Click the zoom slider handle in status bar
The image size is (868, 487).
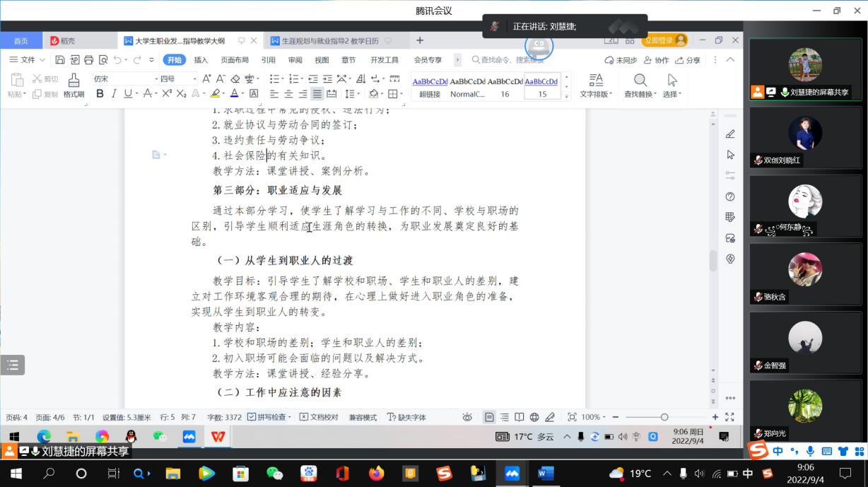click(664, 417)
